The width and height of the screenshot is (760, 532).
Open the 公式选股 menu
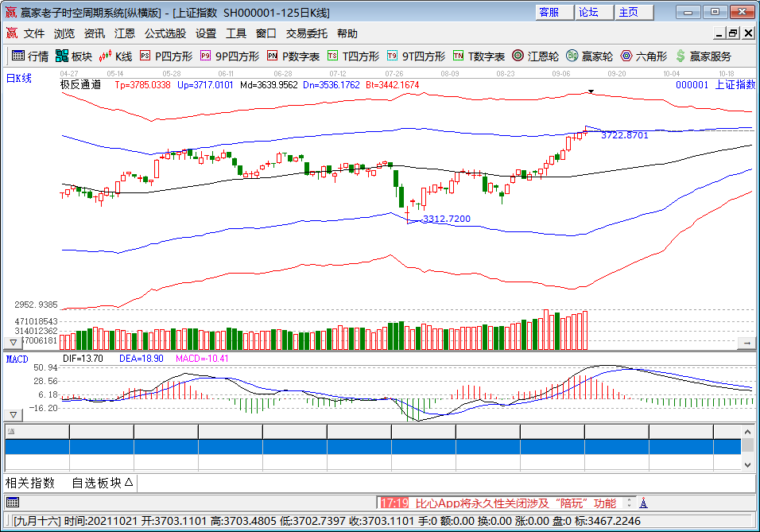tap(165, 33)
